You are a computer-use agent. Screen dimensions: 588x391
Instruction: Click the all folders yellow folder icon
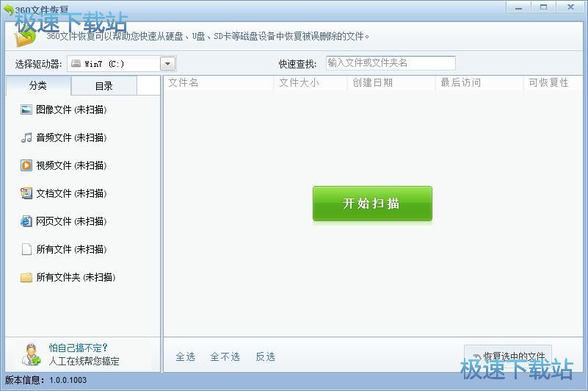click(26, 277)
